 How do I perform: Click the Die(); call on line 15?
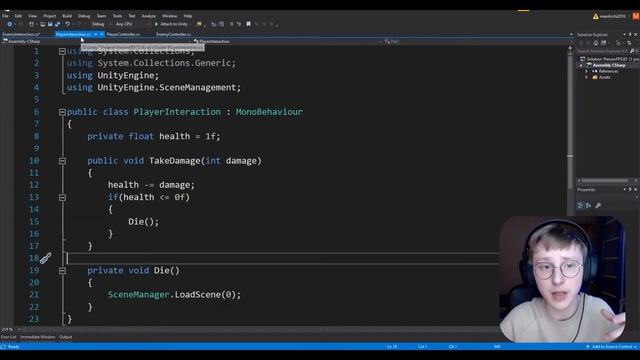pos(144,222)
